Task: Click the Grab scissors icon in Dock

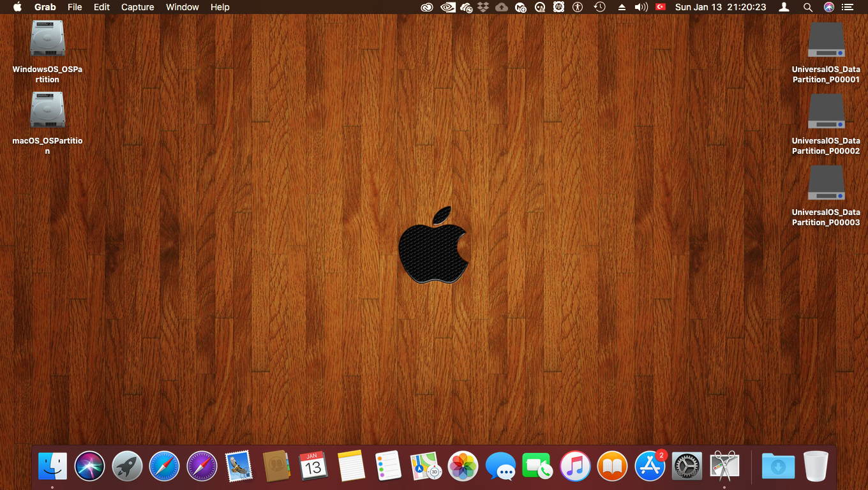Action: pyautogui.click(x=724, y=466)
